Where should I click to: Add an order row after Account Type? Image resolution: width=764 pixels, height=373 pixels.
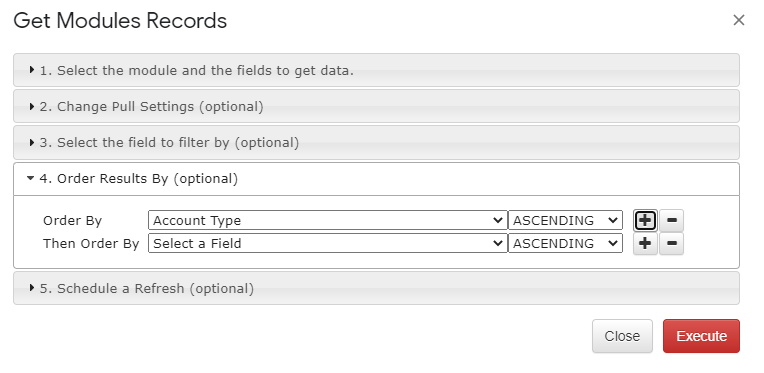645,221
